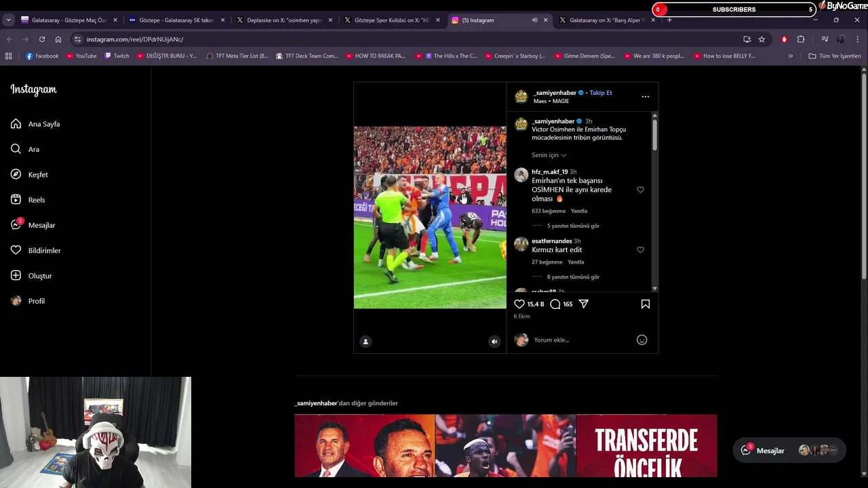
Task: Reply to hfz_m.akf_19 via Yanıtla
Action: [579, 211]
